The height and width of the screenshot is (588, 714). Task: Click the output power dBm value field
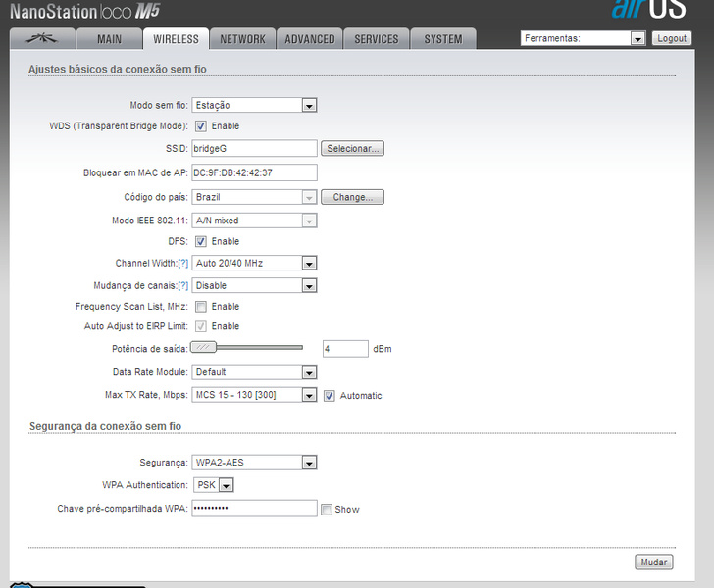345,349
